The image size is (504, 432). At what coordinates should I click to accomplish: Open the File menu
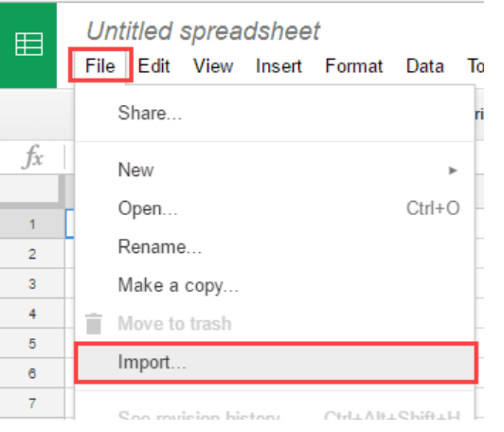[100, 66]
